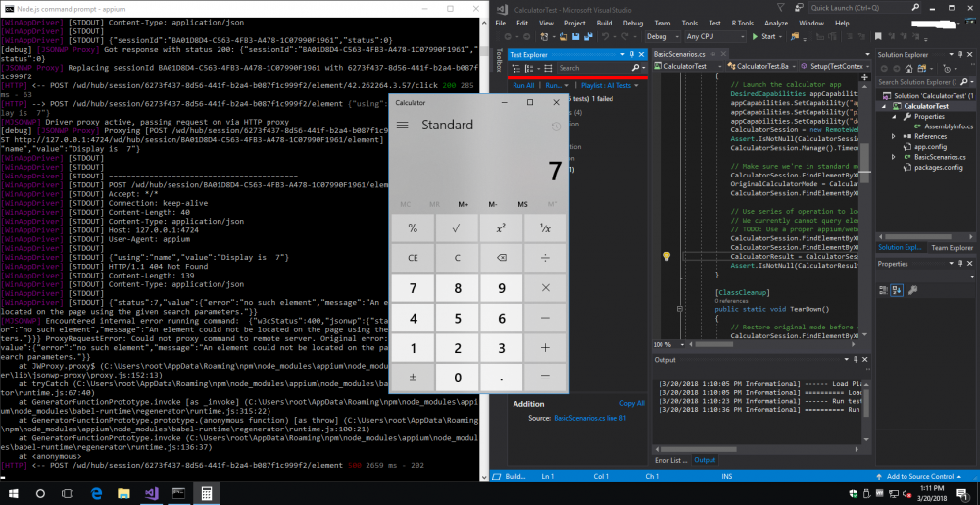Screen dimensions: 980x505
Task: Expand the BasicScenarios.cs node in Solution Explorer
Action: [895, 157]
